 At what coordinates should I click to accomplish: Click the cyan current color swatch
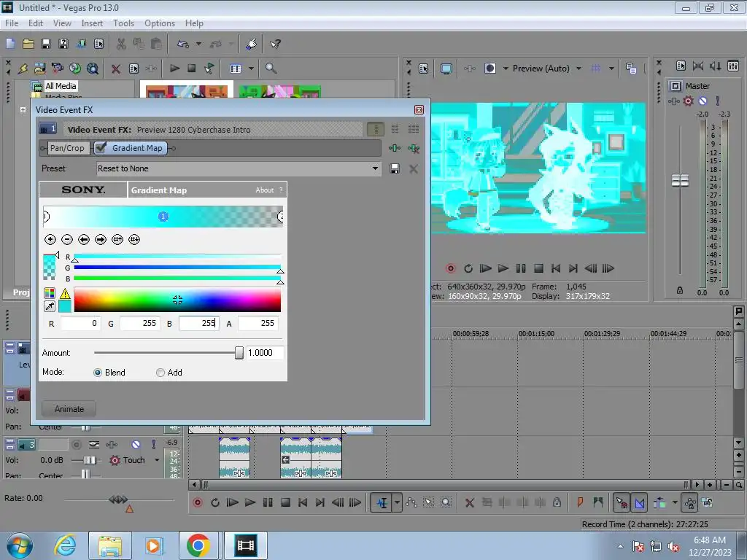[65, 306]
